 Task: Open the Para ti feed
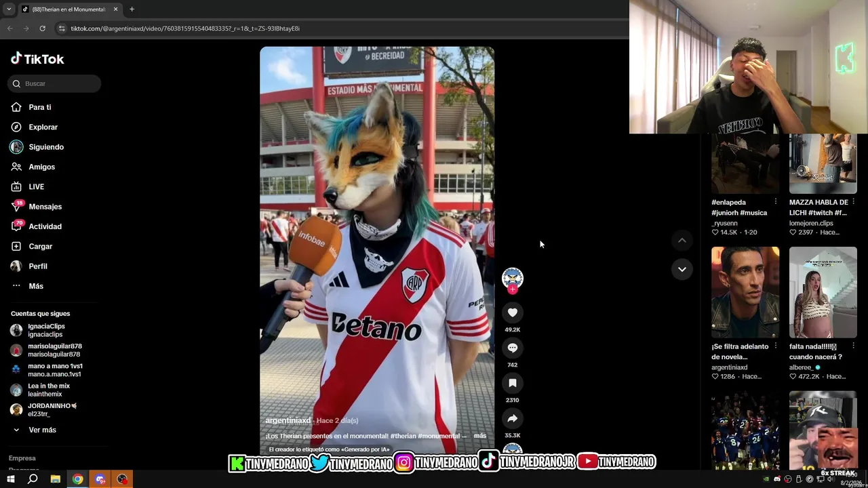(39, 107)
